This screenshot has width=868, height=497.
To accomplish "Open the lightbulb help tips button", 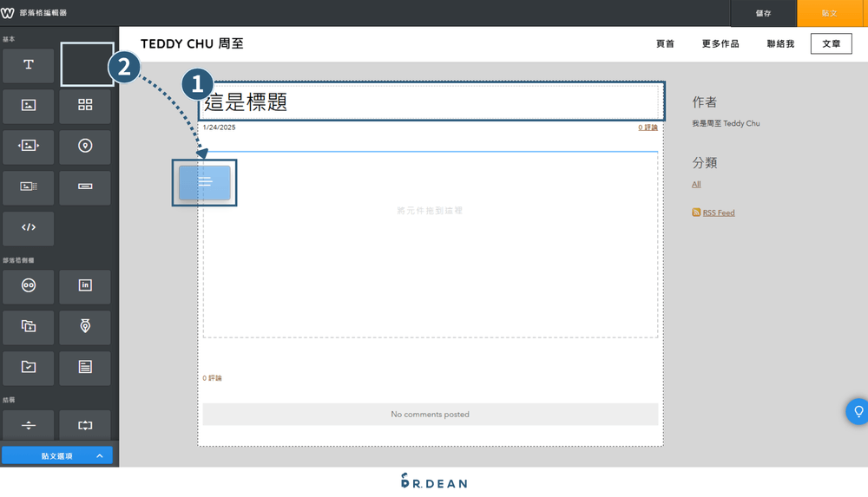I will click(x=858, y=412).
